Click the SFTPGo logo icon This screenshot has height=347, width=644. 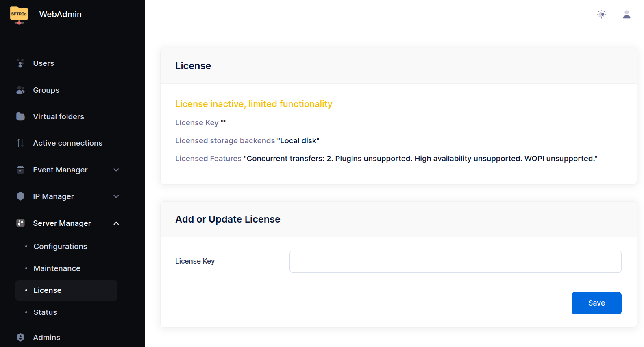point(19,15)
